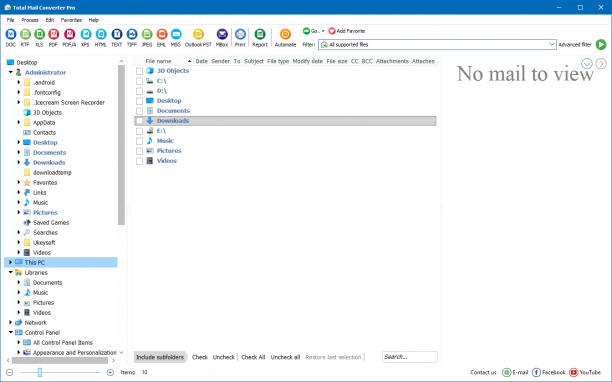Viewport: 612px width, 382px height.
Task: Tick the Music row checkbox
Action: click(139, 141)
